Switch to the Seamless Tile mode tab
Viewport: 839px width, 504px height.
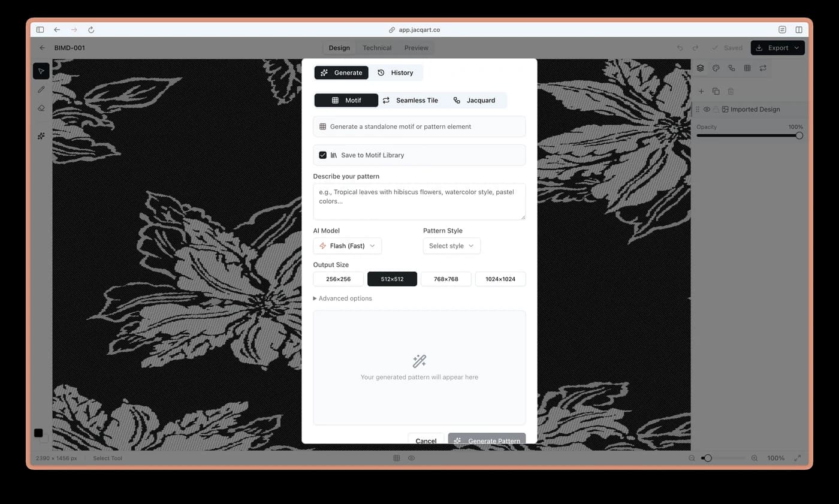point(411,100)
